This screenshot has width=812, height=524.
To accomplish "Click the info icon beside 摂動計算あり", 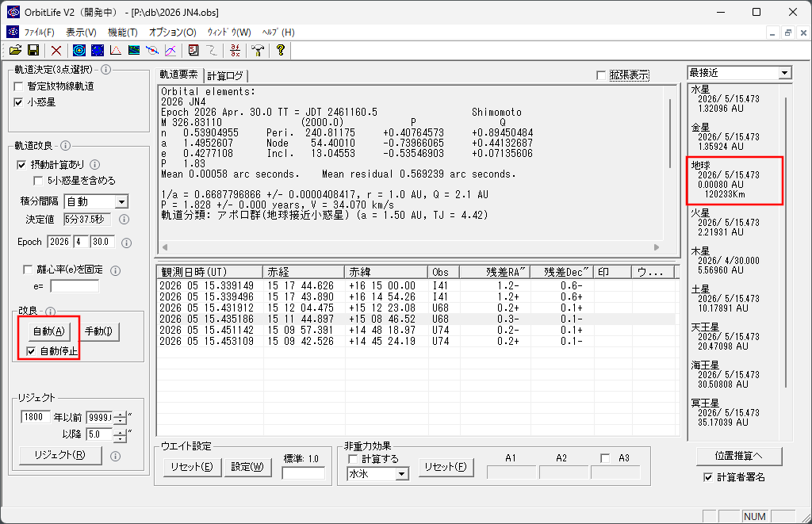I will 95,165.
